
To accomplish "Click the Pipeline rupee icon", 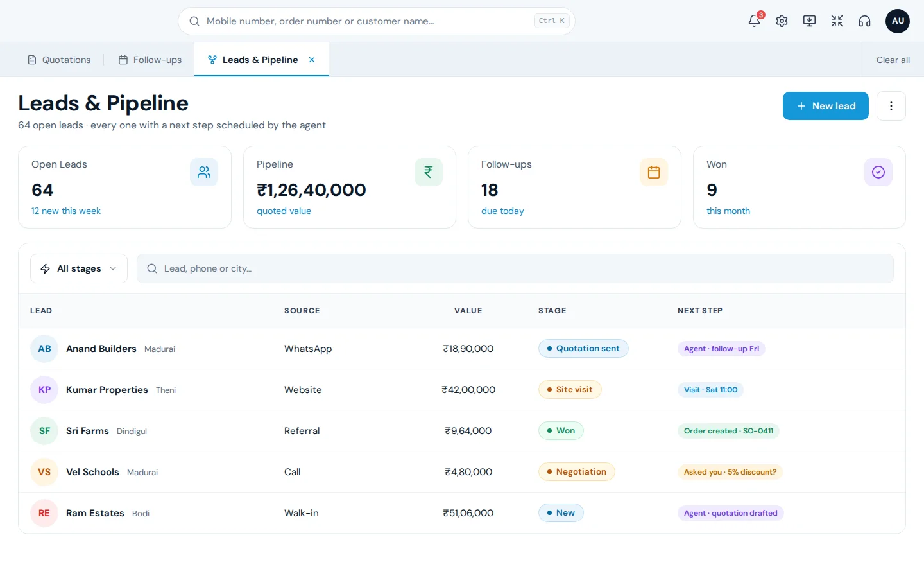I will click(429, 172).
